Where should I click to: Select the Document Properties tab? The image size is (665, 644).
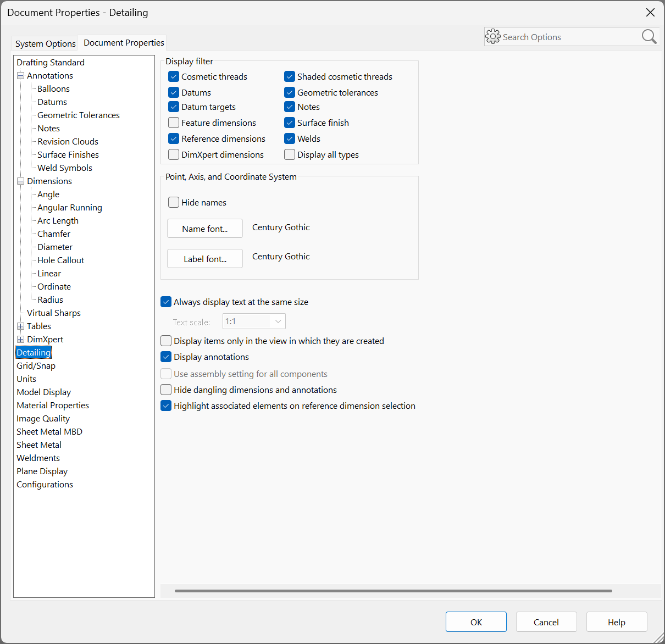click(124, 42)
